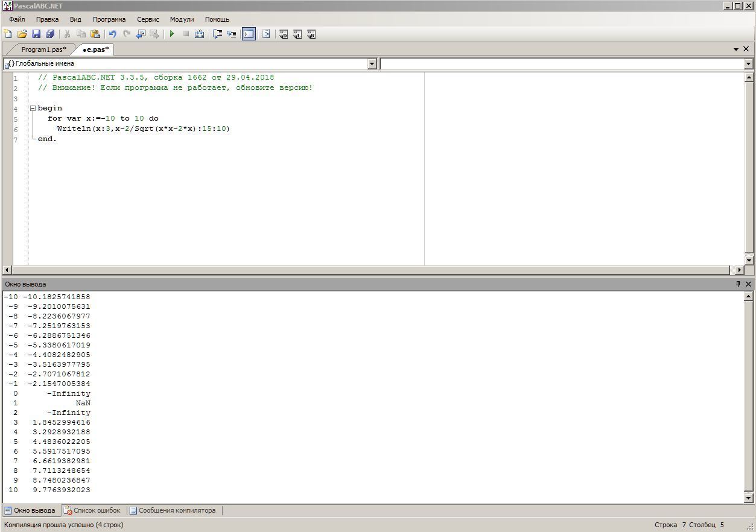Image resolution: width=756 pixels, height=532 pixels.
Task: Open the Файл menu
Action: tap(17, 19)
